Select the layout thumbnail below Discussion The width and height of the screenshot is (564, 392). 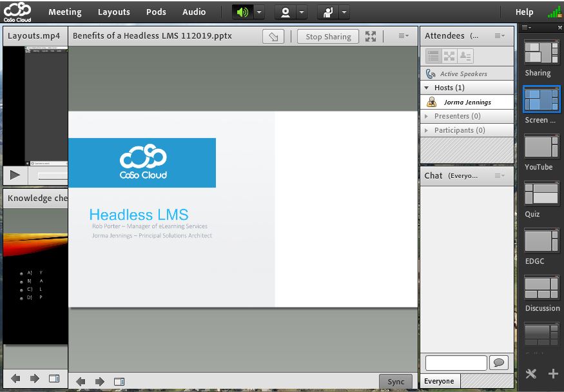tap(541, 335)
